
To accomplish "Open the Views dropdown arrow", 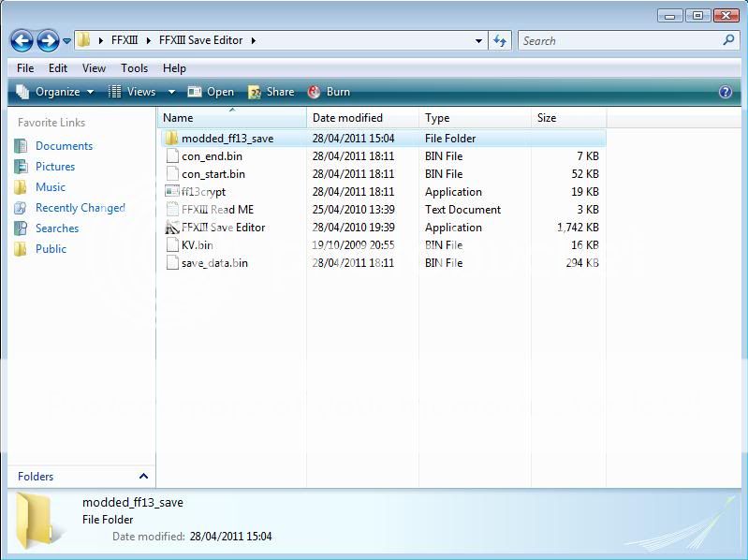I will 171,92.
